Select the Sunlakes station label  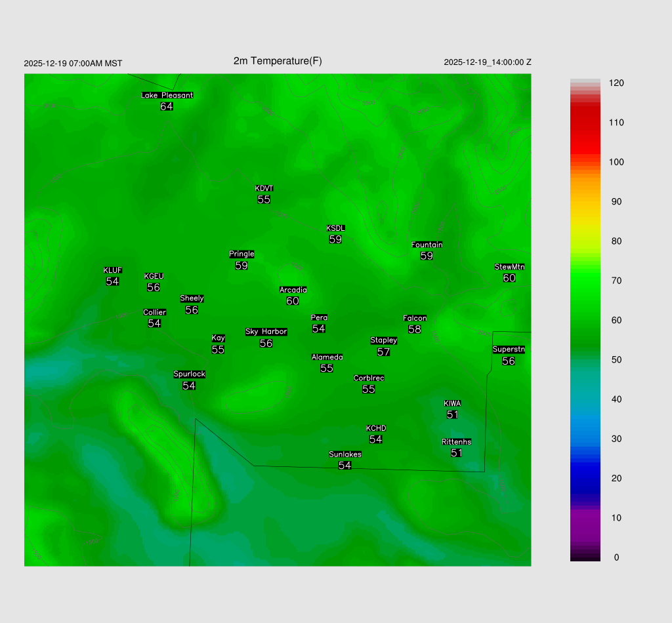coord(345,454)
